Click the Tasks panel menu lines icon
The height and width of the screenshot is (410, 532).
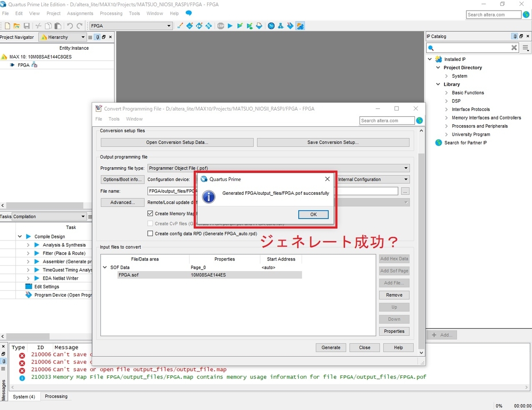pyautogui.click(x=90, y=217)
